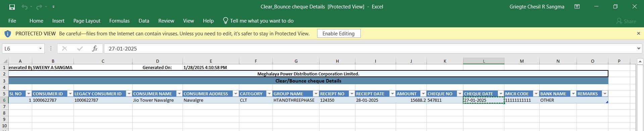
Task: Click the formula bar showing 27-01-2025
Action: coord(369,48)
